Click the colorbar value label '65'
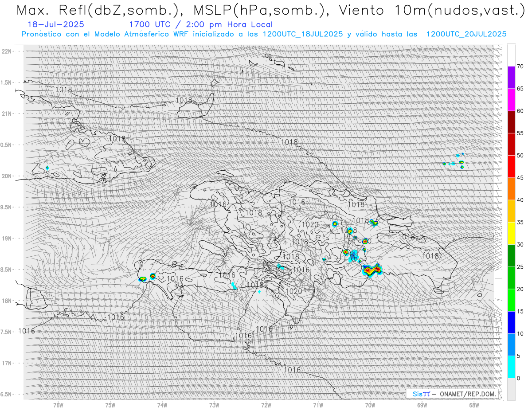Viewport: 532px width, 411px height. pyautogui.click(x=520, y=89)
